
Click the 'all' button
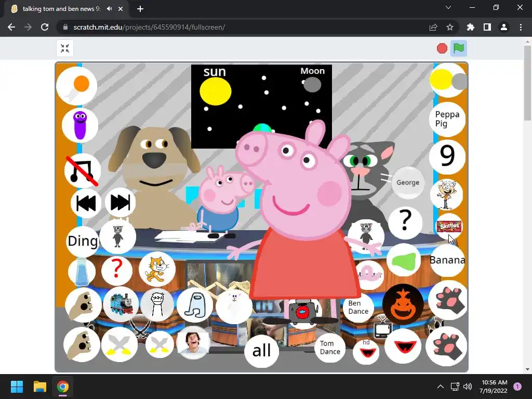click(262, 351)
